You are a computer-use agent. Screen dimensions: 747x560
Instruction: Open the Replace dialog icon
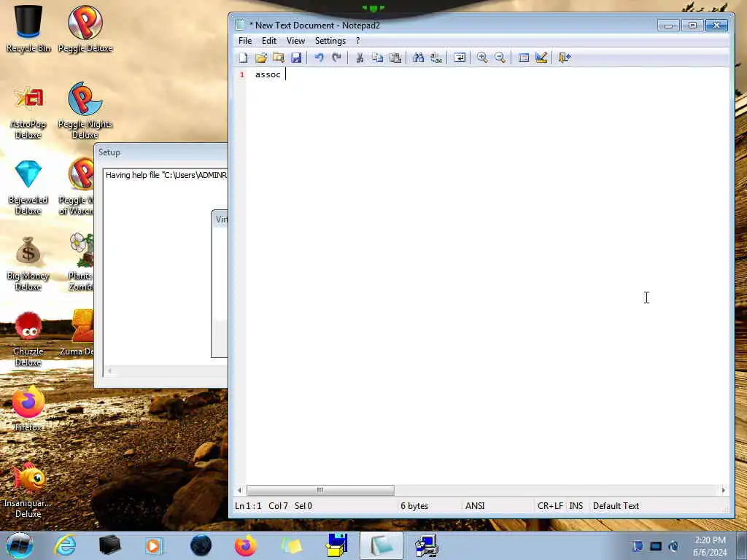coord(436,58)
